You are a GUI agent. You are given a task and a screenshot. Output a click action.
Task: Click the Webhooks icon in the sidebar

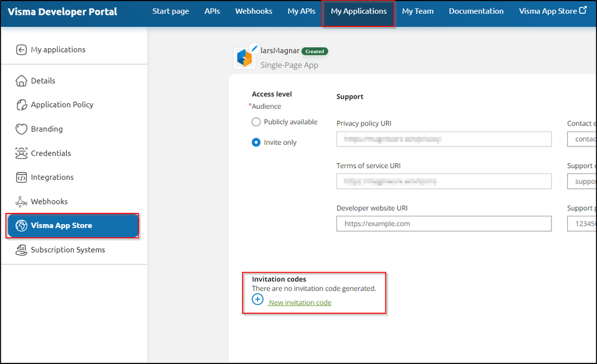pyautogui.click(x=22, y=201)
